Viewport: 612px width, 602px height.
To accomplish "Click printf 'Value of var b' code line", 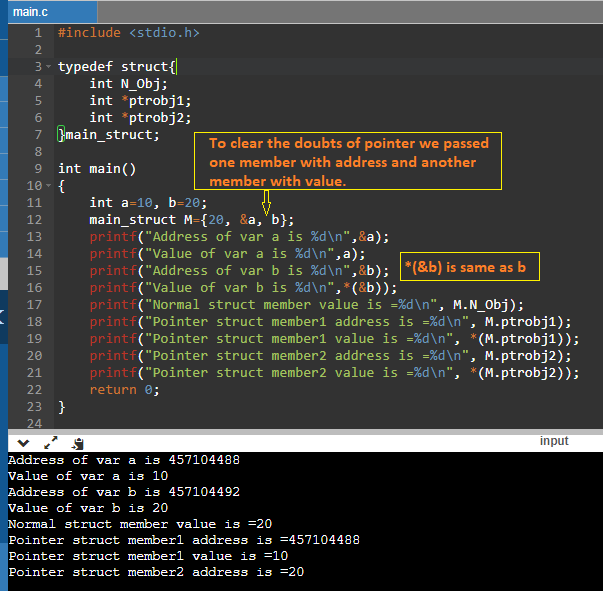I will [243, 288].
